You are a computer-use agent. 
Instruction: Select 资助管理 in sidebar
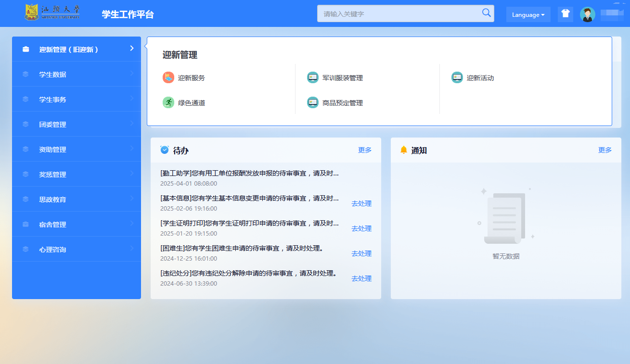pyautogui.click(x=77, y=149)
